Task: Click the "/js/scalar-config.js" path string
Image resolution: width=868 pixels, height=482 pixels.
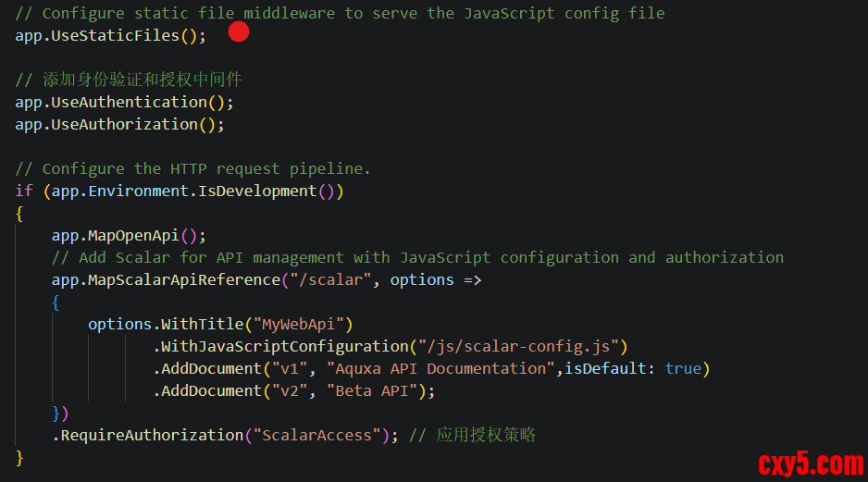Action: (518, 346)
